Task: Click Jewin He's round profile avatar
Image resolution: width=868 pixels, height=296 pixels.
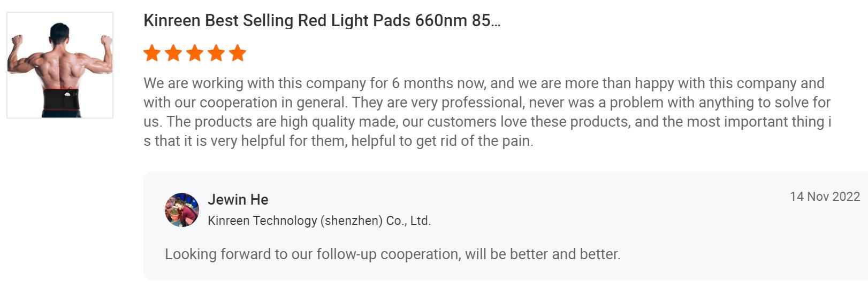Action: tap(182, 210)
